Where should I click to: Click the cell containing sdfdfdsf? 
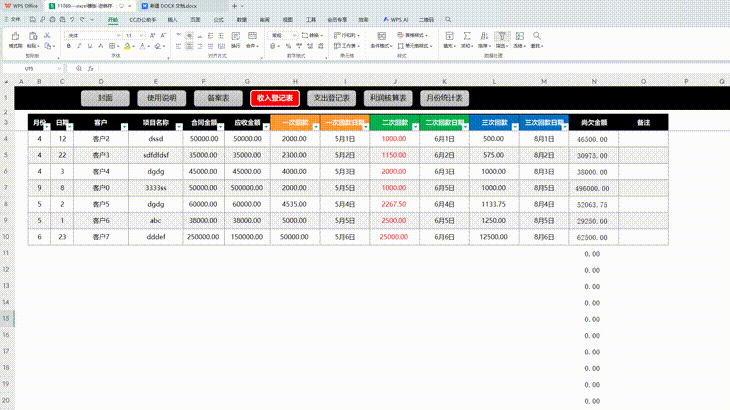point(156,155)
